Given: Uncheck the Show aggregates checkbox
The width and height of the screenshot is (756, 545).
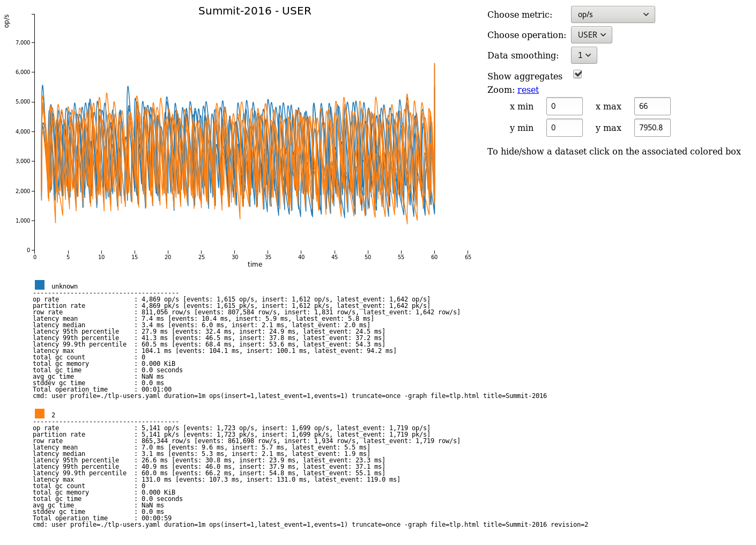Looking at the screenshot, I should point(577,74).
